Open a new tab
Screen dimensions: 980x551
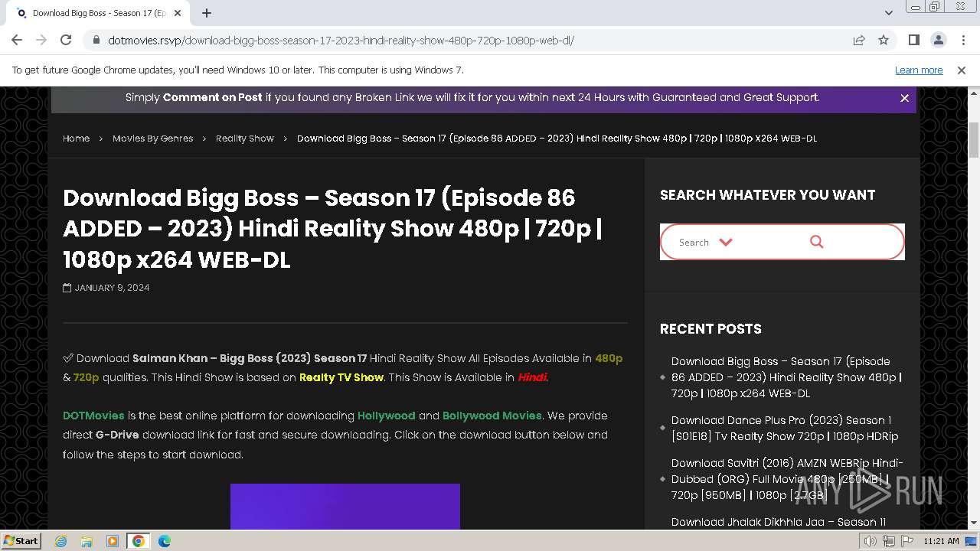pyautogui.click(x=207, y=13)
